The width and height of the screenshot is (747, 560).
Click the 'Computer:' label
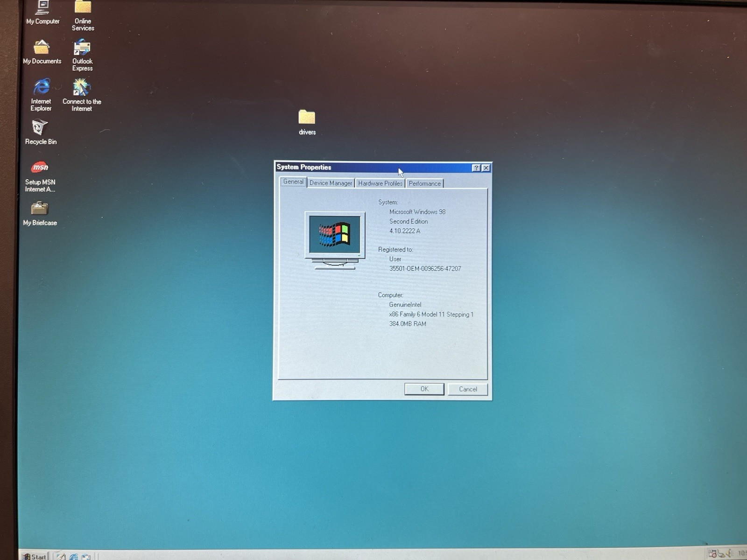tap(391, 295)
